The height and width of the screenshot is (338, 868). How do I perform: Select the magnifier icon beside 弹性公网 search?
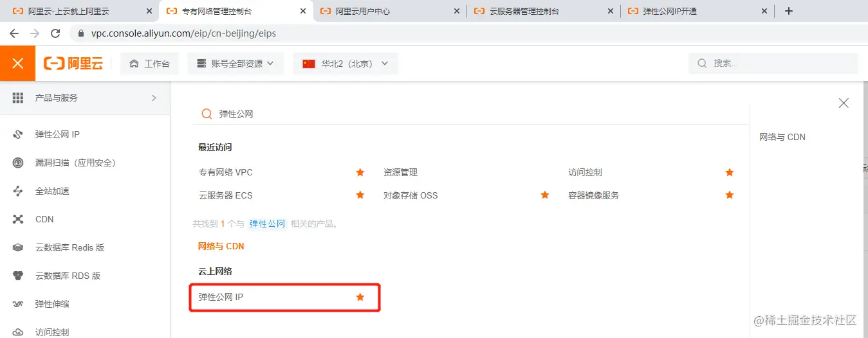[207, 114]
